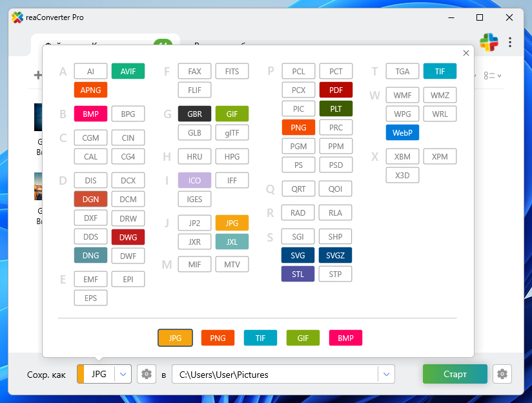Screen dimensions: 532x403
Task: Click the C:\Users\User\Pictures path field
Action: coord(274,375)
